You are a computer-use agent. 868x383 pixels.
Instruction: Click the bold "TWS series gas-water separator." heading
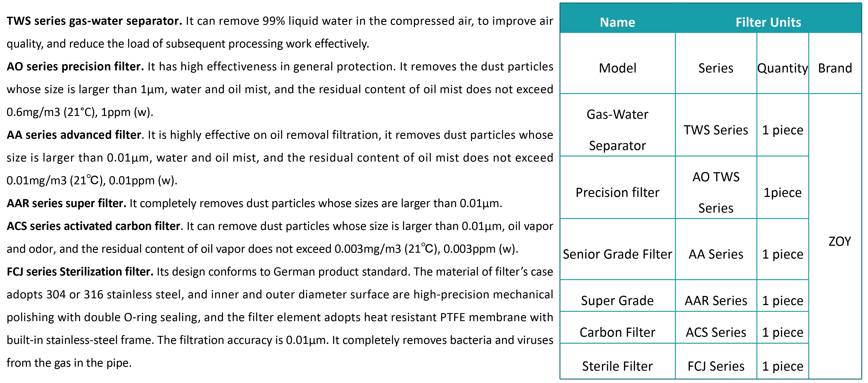(94, 21)
